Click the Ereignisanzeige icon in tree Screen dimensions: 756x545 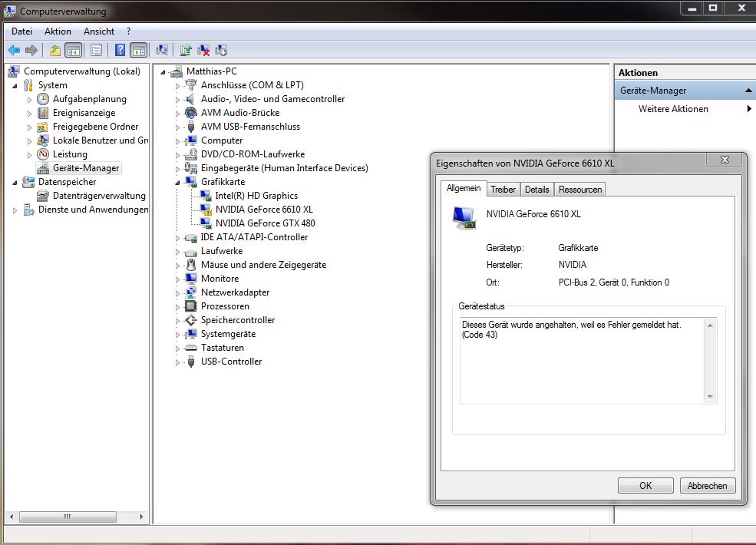pyautogui.click(x=43, y=113)
